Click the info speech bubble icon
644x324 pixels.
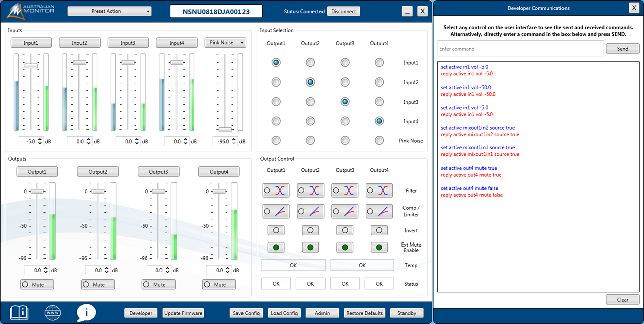click(x=86, y=312)
